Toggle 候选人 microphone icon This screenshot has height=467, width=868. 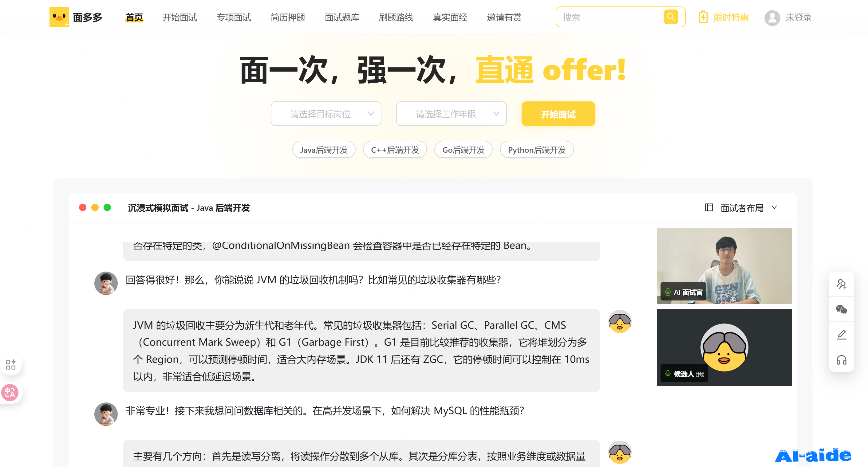(x=668, y=373)
